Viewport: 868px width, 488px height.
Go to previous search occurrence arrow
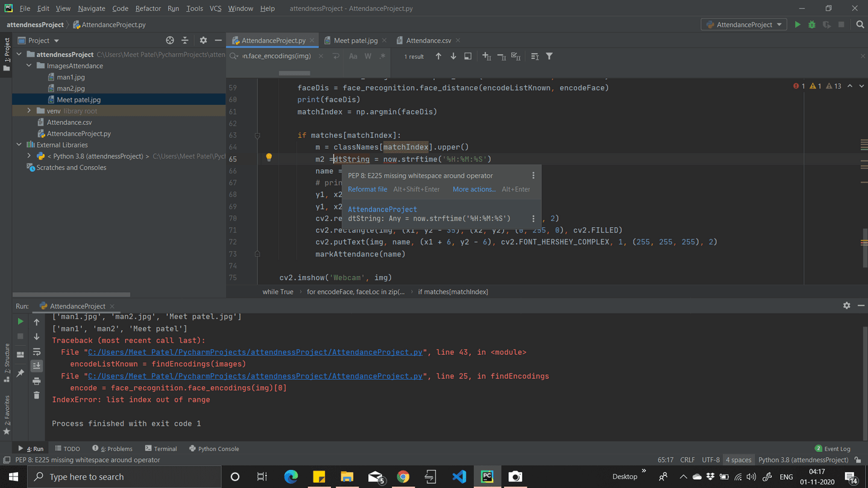point(438,56)
